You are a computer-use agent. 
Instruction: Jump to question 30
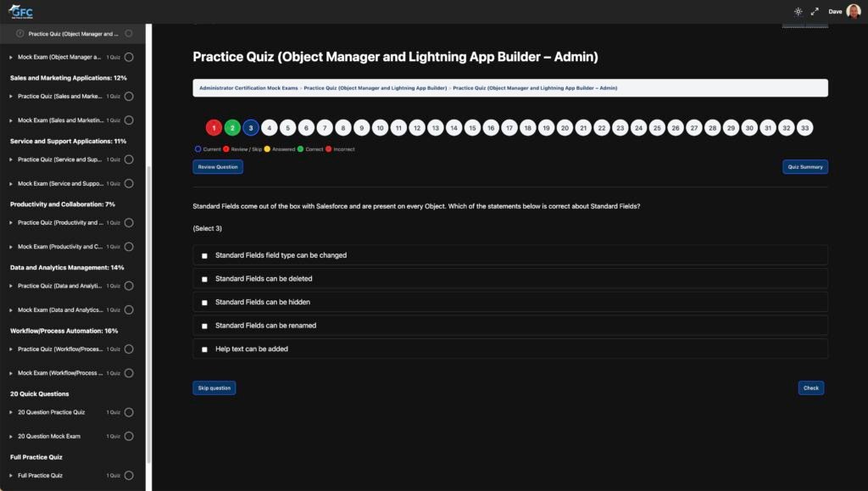[749, 128]
